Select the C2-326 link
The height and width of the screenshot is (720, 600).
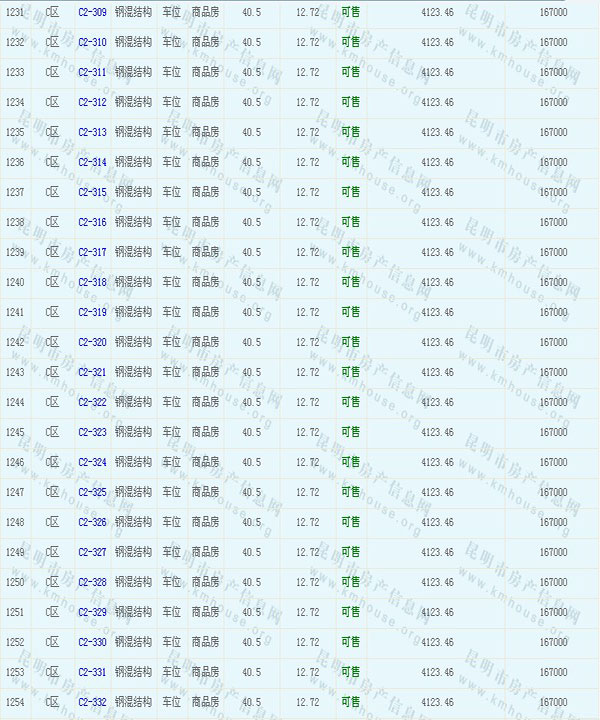point(92,522)
